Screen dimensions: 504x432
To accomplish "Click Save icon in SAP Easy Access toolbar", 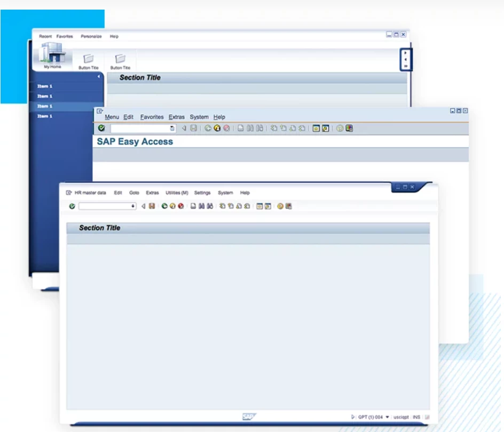I will 193,128.
